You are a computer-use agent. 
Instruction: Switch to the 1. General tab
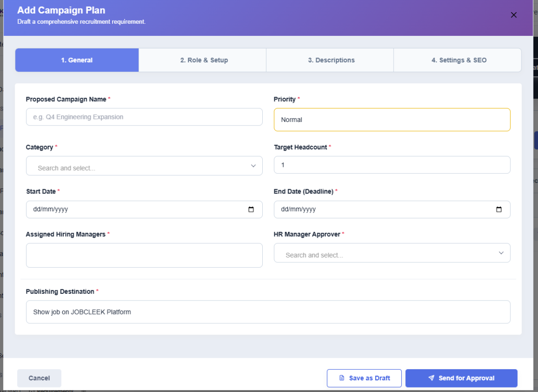click(77, 60)
